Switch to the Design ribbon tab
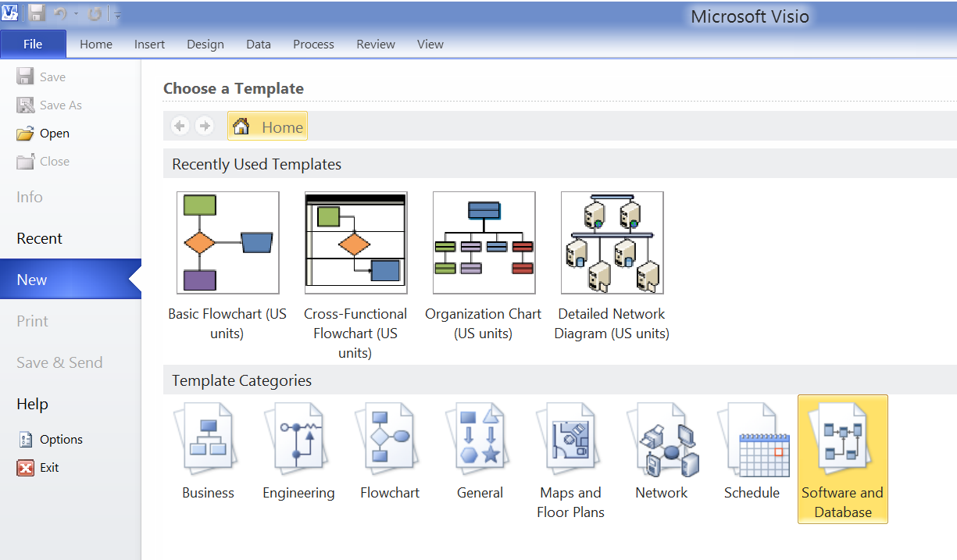The image size is (957, 560). (x=205, y=45)
